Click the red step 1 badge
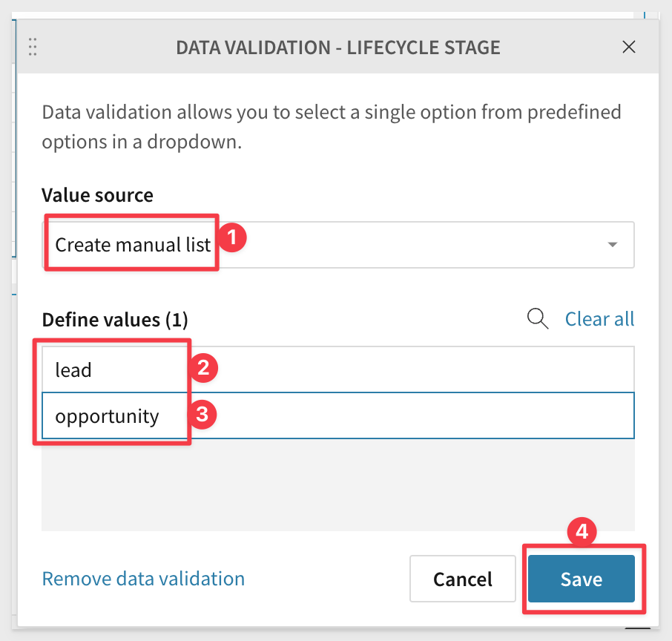Screen dimensions: 672x641 coord(232,237)
